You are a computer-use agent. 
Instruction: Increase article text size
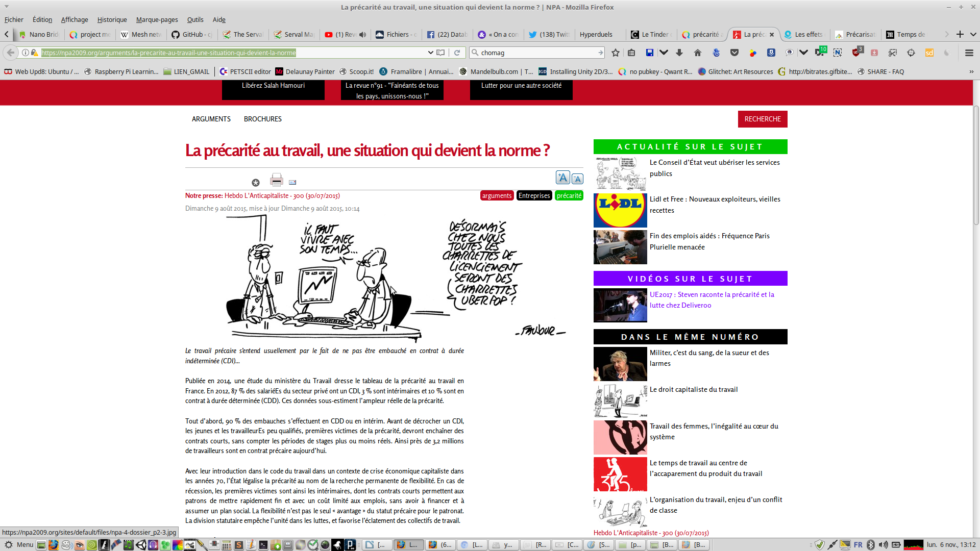coord(562,178)
